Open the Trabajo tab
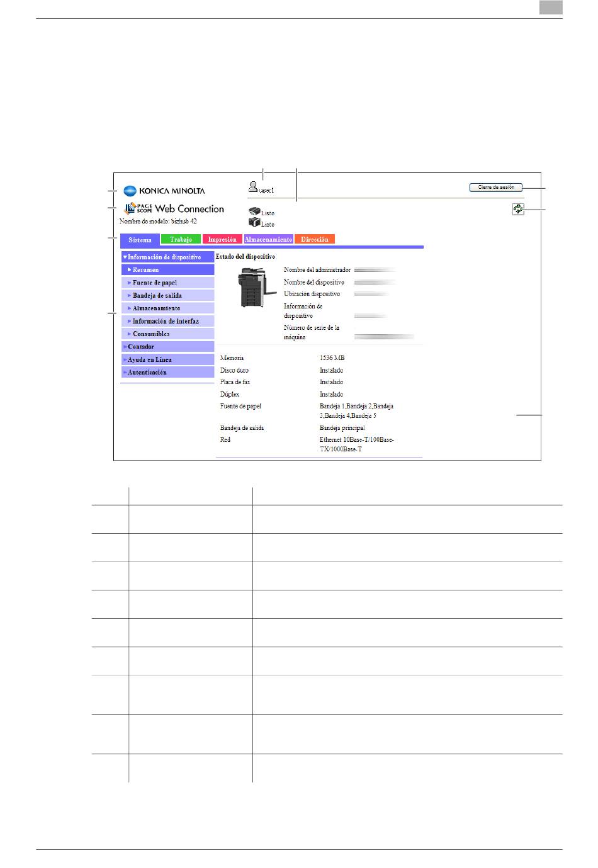 pos(181,239)
